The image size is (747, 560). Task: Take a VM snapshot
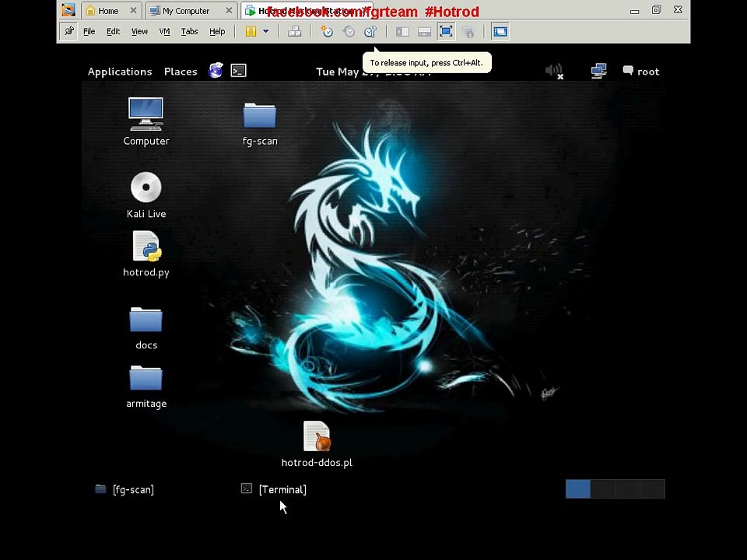326,32
